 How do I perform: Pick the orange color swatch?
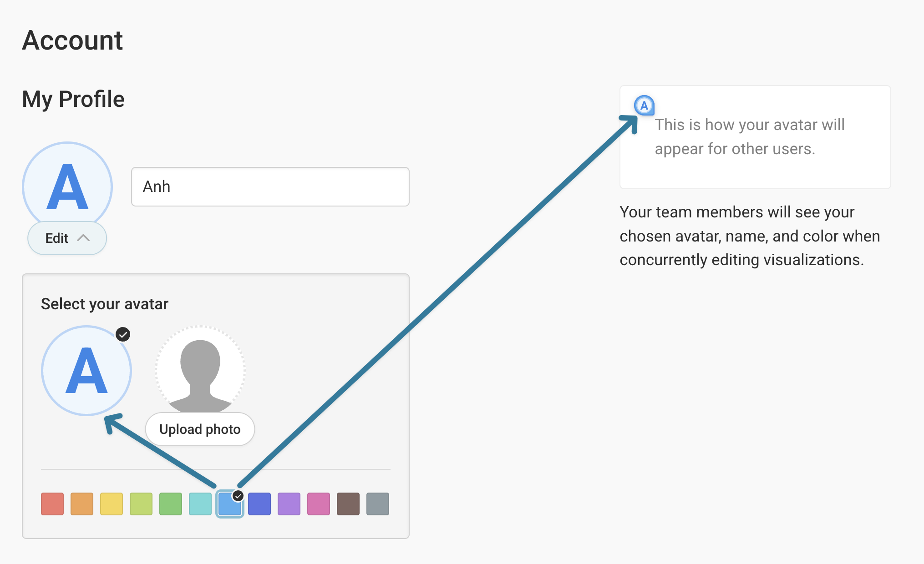82,504
